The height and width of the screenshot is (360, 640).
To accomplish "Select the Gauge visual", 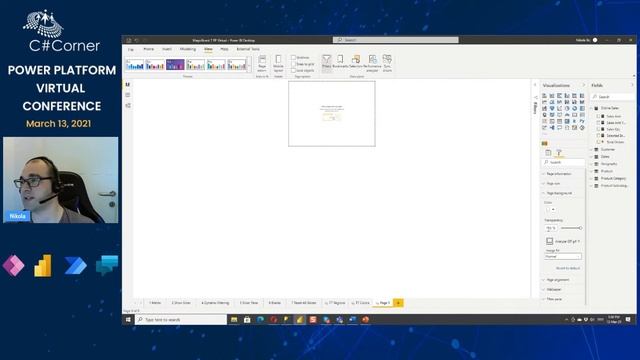I will click(567, 115).
